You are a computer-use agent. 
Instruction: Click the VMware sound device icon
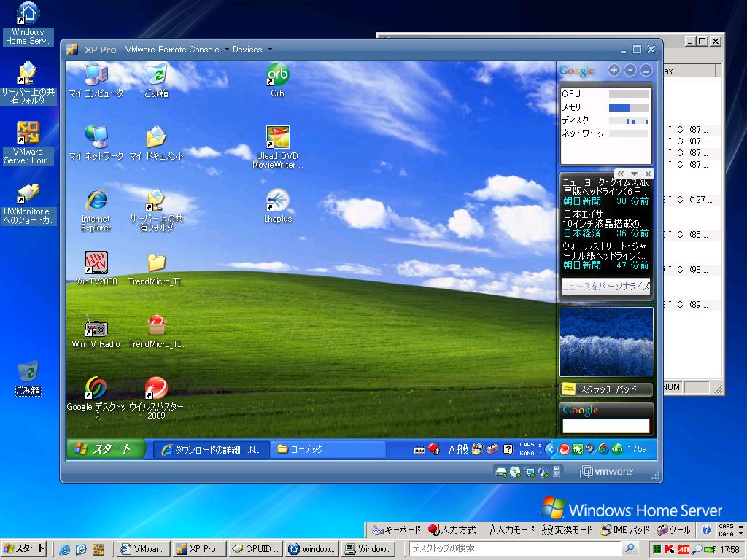(x=543, y=472)
